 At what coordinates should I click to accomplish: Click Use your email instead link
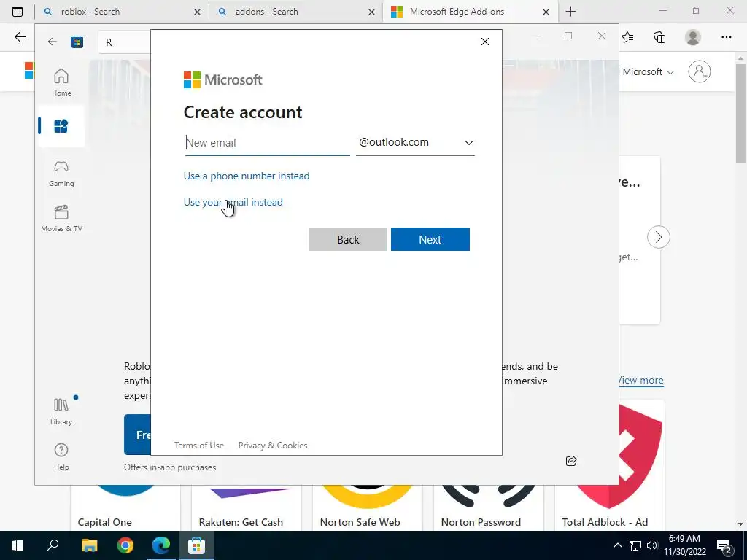click(x=233, y=202)
